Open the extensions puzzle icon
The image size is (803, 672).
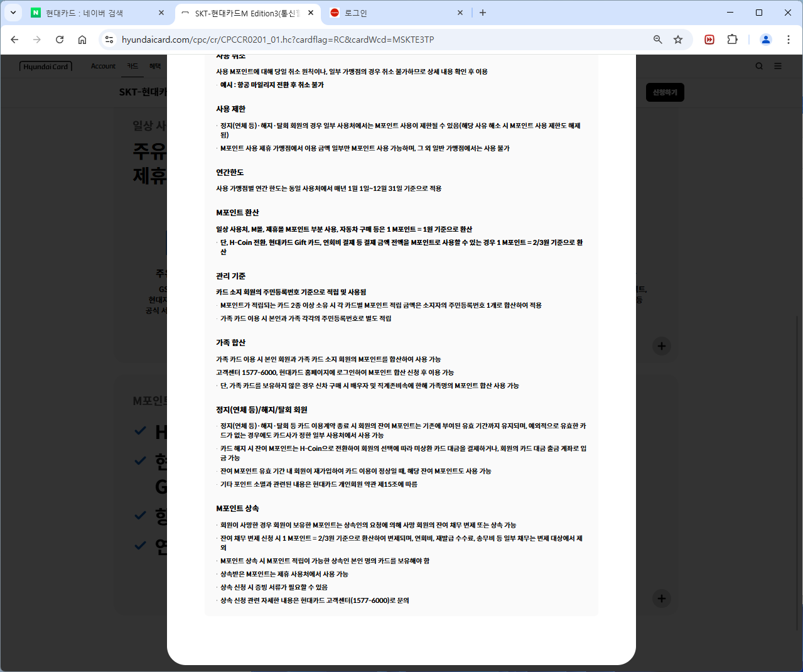click(732, 40)
